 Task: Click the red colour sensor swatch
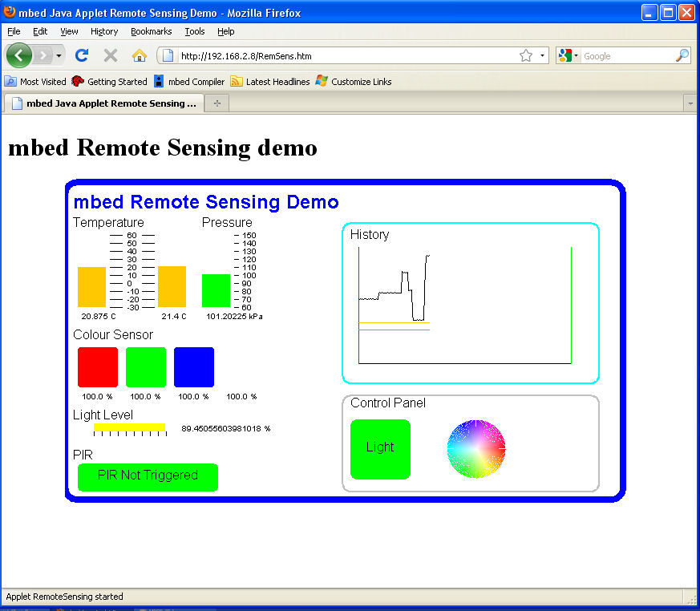(x=98, y=367)
